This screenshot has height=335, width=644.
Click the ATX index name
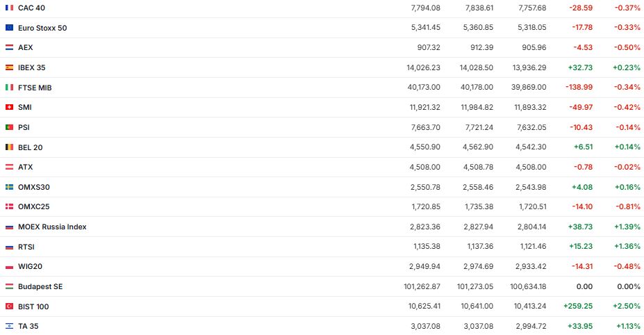[x=25, y=167]
